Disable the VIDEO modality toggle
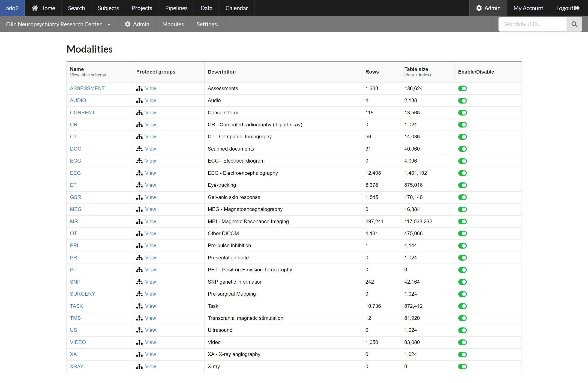588x383 pixels. tap(462, 342)
